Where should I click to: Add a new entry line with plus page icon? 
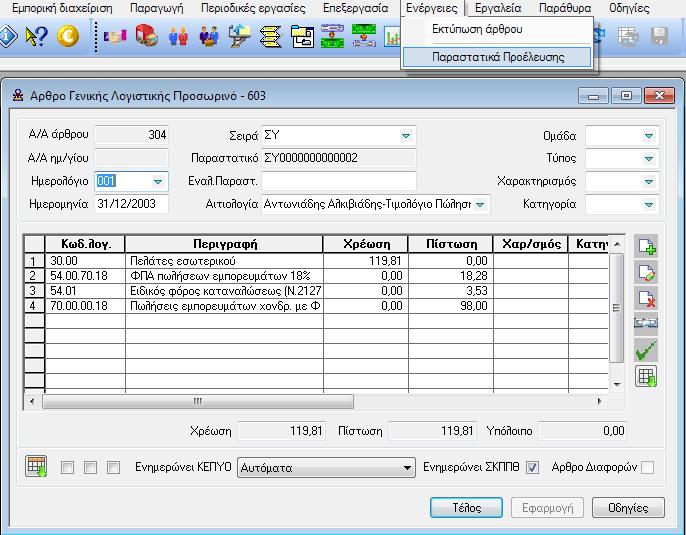point(646,246)
